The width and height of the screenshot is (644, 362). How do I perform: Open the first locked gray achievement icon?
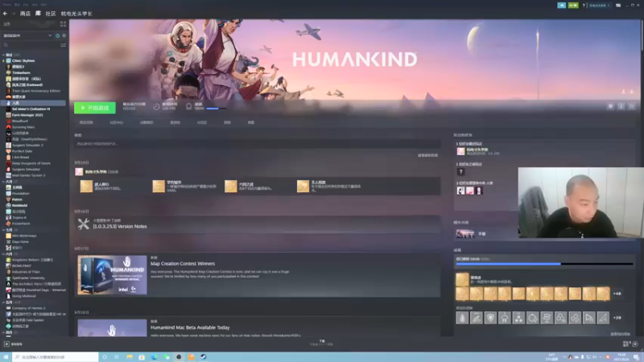coord(462,318)
